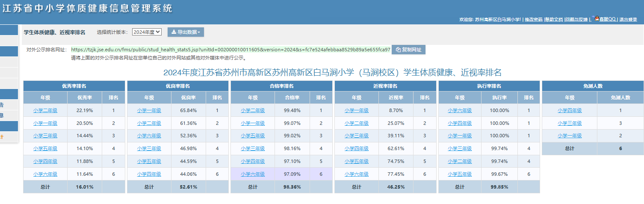Viewport: 644px width, 204px height.
Task: Open 小学五年级 in the 优良率排名 table
Action: pos(149,161)
